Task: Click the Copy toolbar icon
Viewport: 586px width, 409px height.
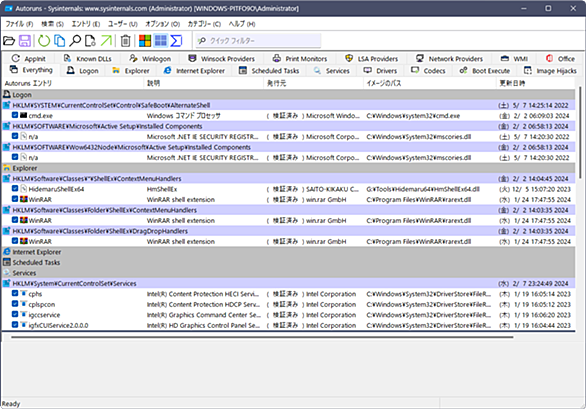Action: pos(59,41)
